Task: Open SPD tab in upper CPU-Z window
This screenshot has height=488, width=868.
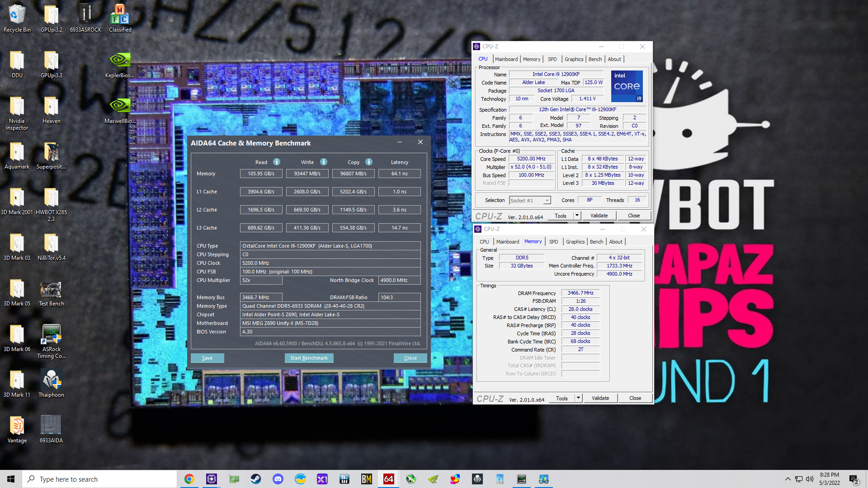Action: coord(552,59)
